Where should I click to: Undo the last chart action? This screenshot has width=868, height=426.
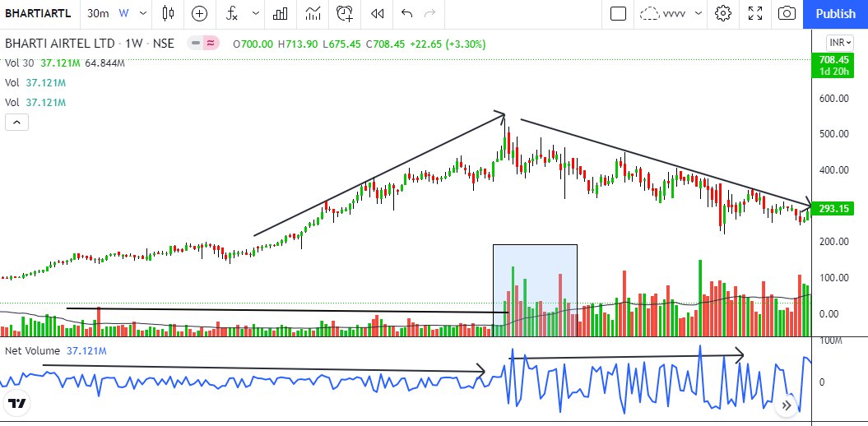pos(407,13)
